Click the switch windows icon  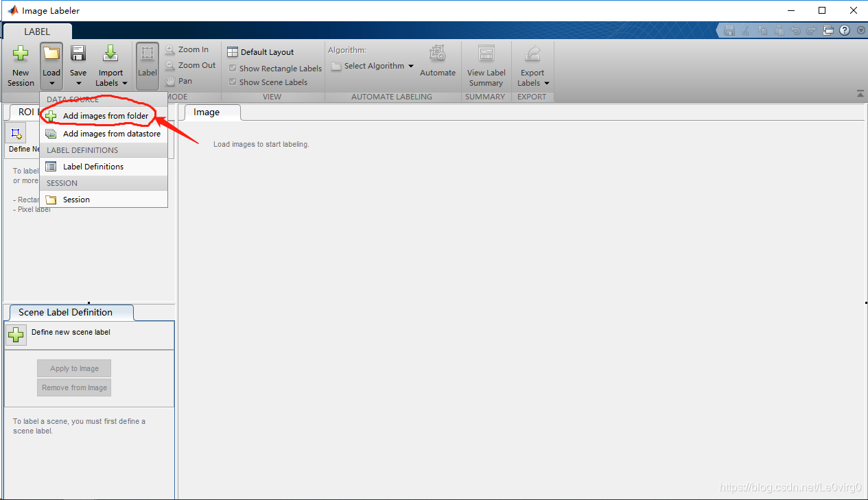tap(828, 30)
